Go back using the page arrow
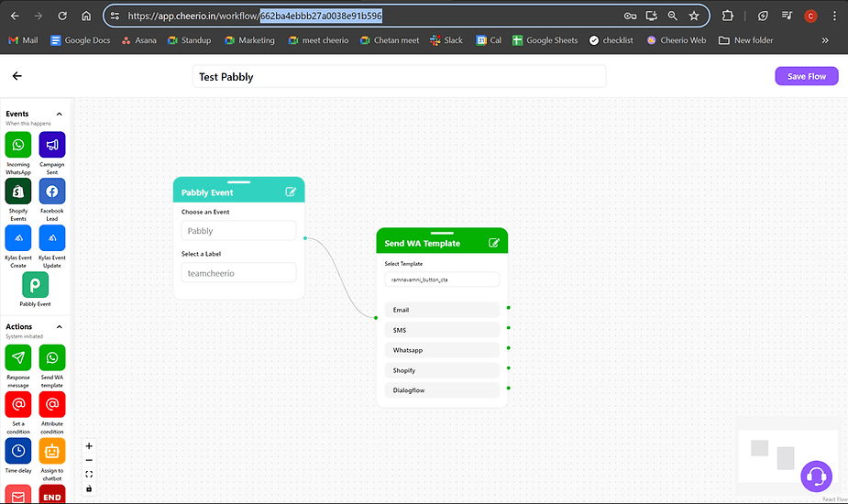848x504 pixels. 17,76
